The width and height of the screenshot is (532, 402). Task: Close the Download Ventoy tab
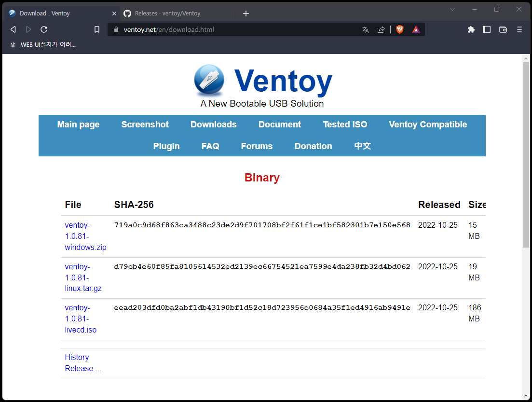pyautogui.click(x=114, y=14)
